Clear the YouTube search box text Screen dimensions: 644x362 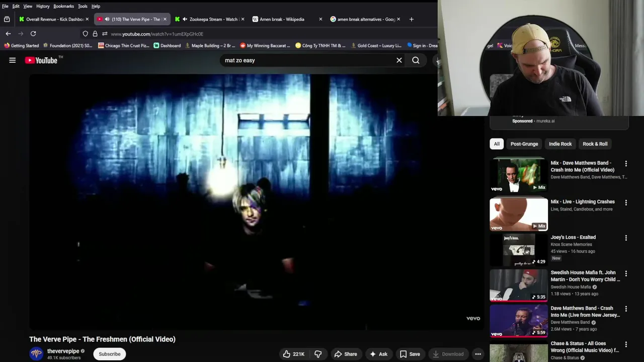(399, 60)
